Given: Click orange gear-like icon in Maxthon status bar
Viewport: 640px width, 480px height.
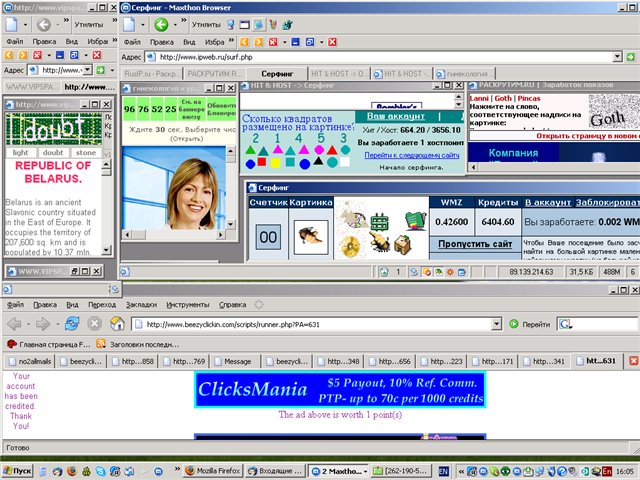Looking at the screenshot, I should click(450, 272).
